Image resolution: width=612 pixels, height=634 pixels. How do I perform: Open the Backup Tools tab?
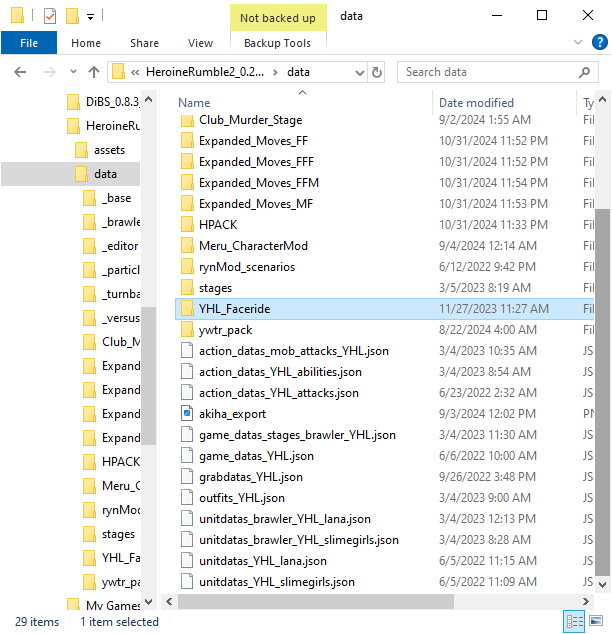[x=277, y=43]
